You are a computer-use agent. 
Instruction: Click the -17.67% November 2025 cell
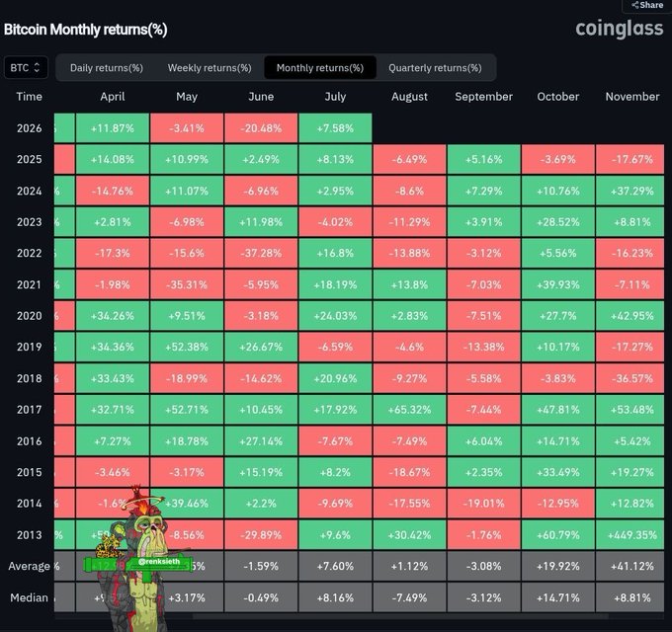coord(630,159)
